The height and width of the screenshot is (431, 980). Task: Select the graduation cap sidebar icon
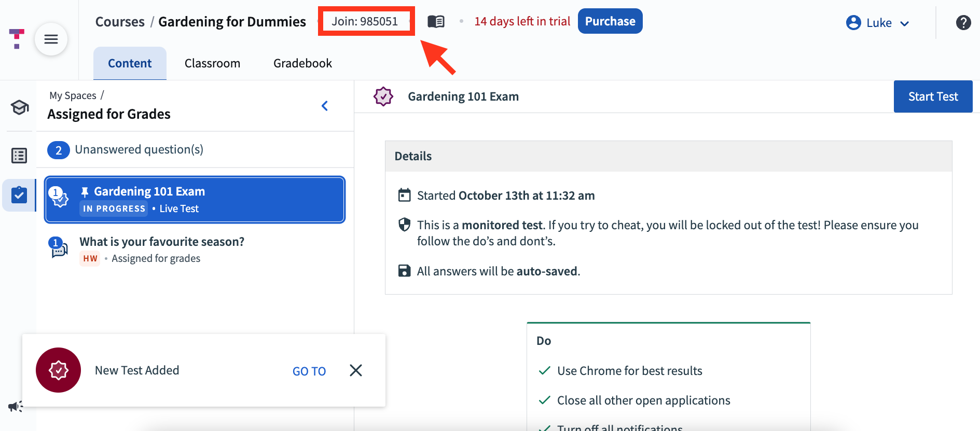click(20, 107)
